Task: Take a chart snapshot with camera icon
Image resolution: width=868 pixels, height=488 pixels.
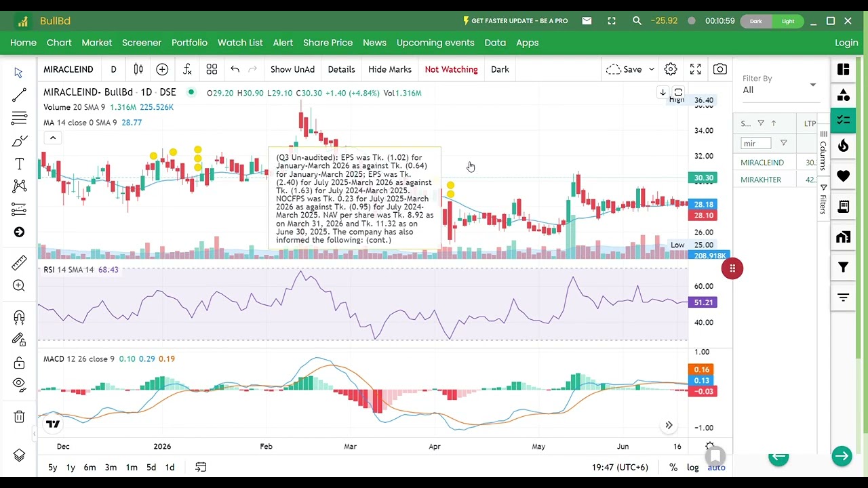Action: [720, 69]
